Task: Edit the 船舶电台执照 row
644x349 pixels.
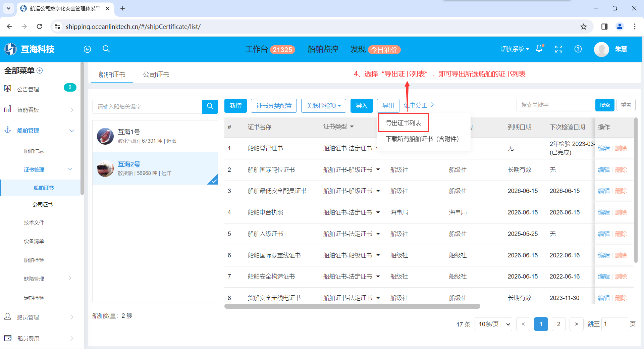Action: coord(604,212)
